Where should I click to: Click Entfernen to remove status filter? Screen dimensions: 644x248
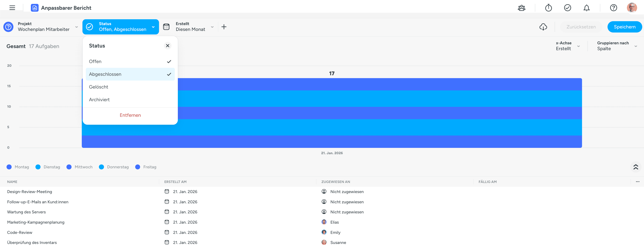click(130, 115)
